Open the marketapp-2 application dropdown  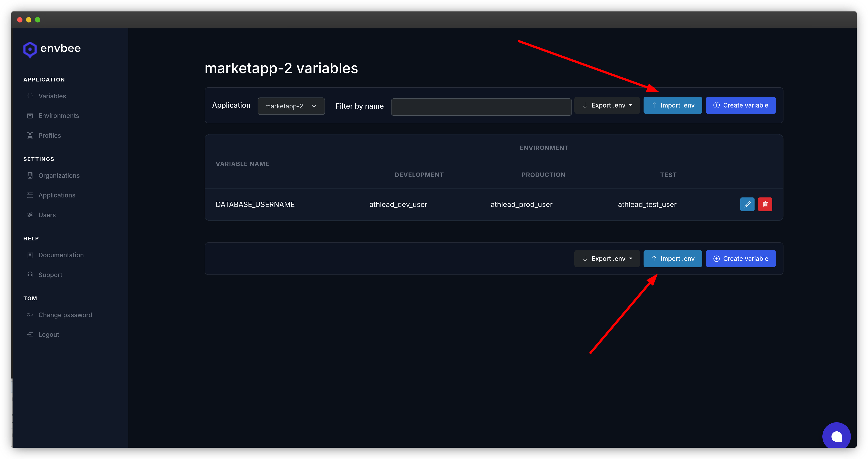coord(291,106)
